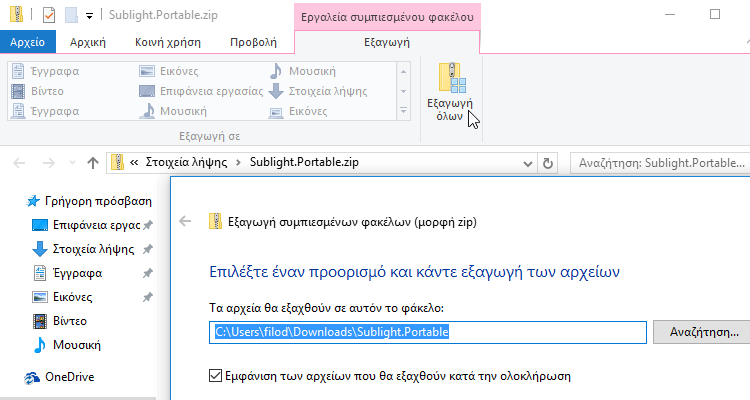Expand the extract destinations gallery with More arrow
The image size is (750, 400).
(404, 111)
